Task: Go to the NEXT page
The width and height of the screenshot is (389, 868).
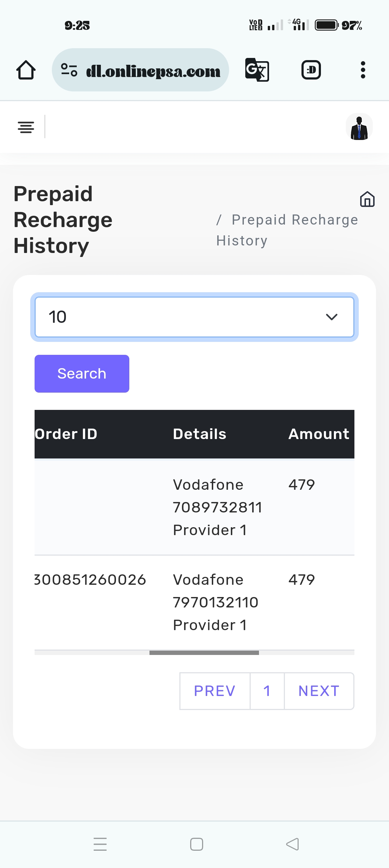Action: pyautogui.click(x=319, y=691)
